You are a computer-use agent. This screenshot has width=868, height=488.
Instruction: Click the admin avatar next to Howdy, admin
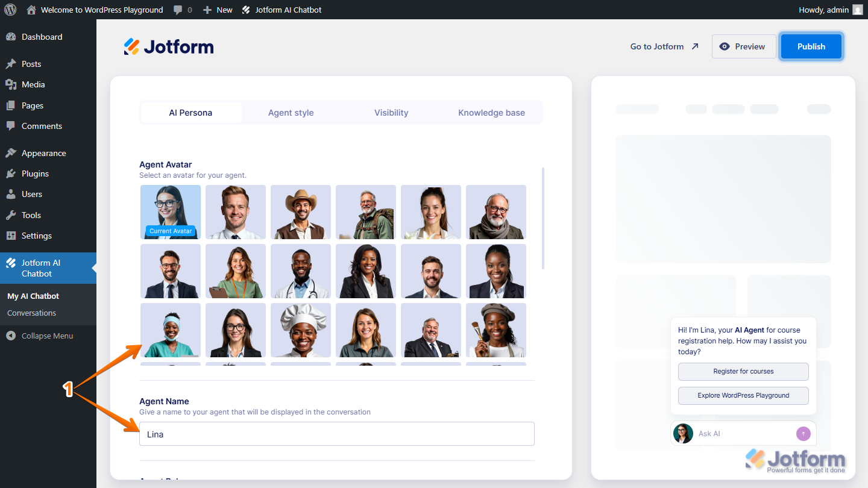pos(857,10)
